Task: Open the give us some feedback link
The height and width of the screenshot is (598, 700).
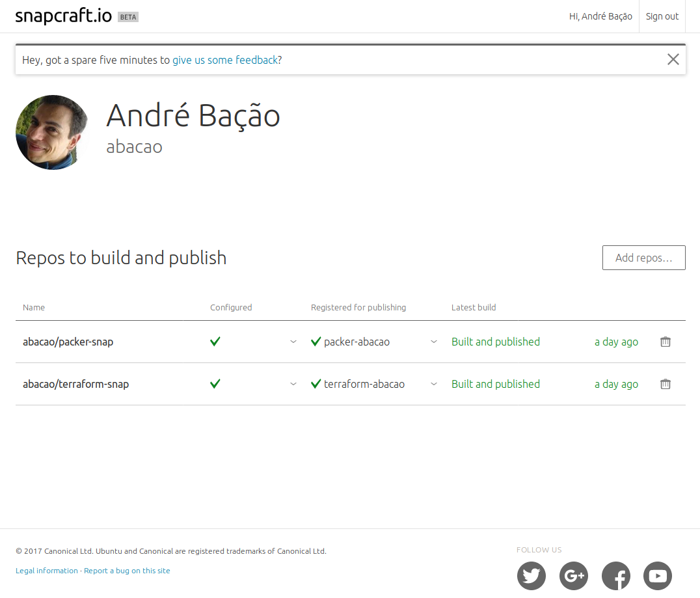Action: [x=225, y=60]
